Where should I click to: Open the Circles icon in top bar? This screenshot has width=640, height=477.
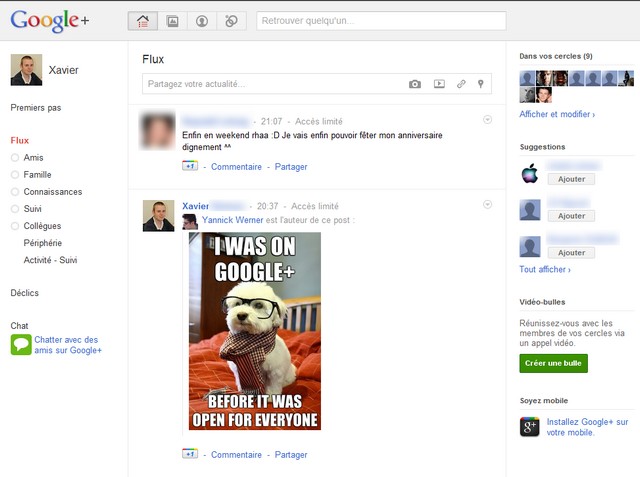[231, 21]
